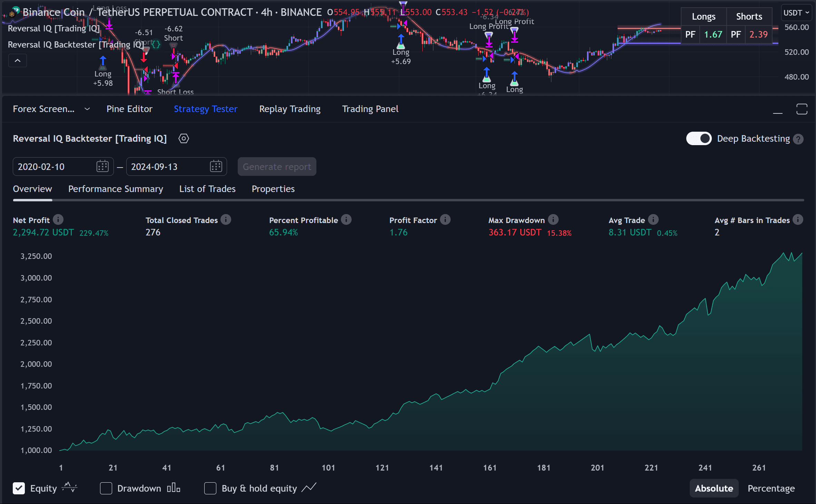Select Percentage display mode

pyautogui.click(x=771, y=488)
